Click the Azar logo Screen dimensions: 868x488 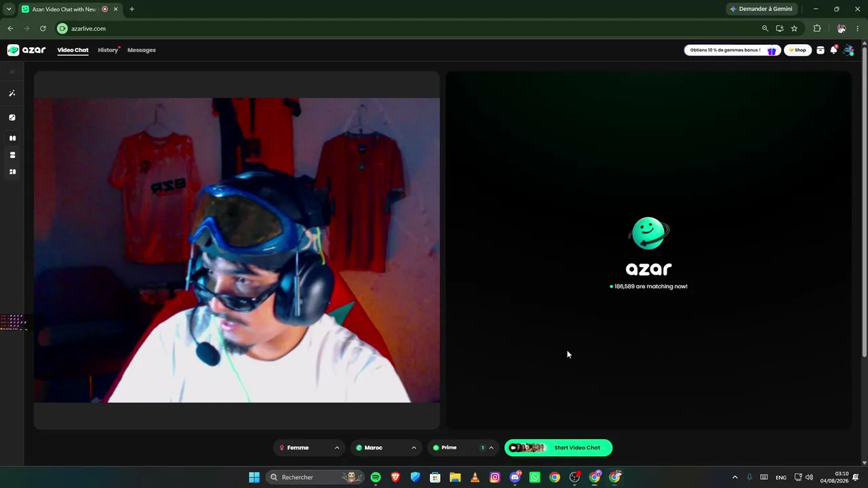click(x=26, y=50)
